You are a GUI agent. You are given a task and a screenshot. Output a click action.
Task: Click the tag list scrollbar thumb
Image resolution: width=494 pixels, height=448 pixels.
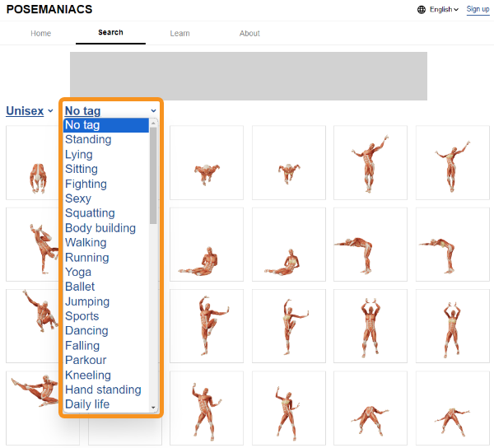tap(153, 175)
